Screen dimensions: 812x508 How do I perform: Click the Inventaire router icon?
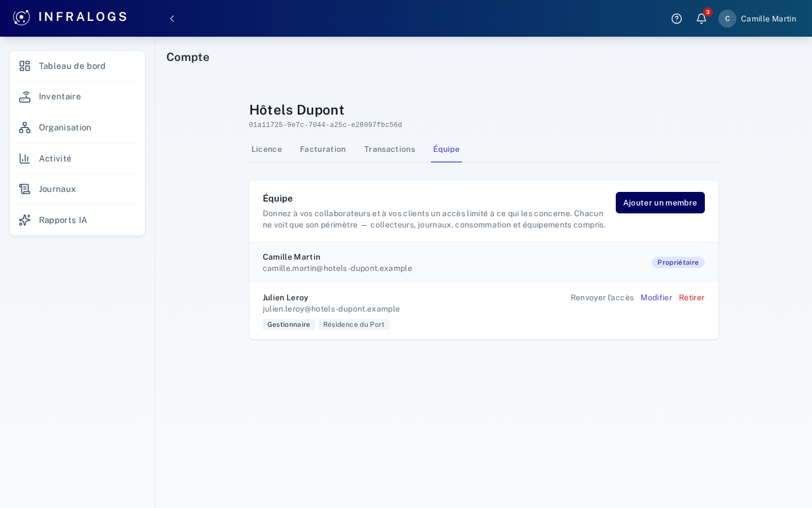(25, 97)
